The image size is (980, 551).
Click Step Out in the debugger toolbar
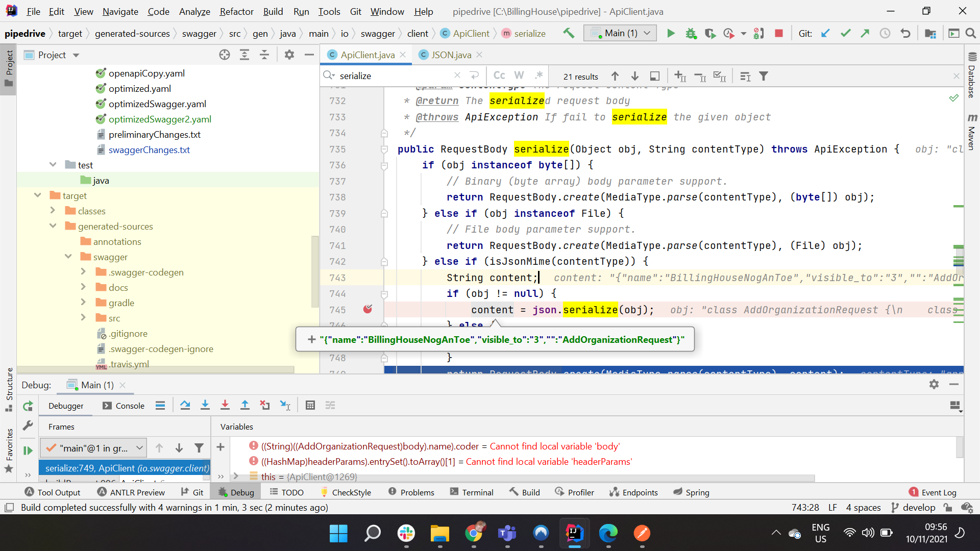[245, 406]
